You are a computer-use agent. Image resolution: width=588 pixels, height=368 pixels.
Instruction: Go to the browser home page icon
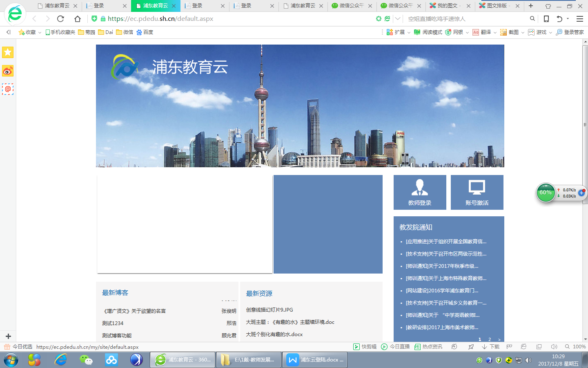pyautogui.click(x=78, y=19)
